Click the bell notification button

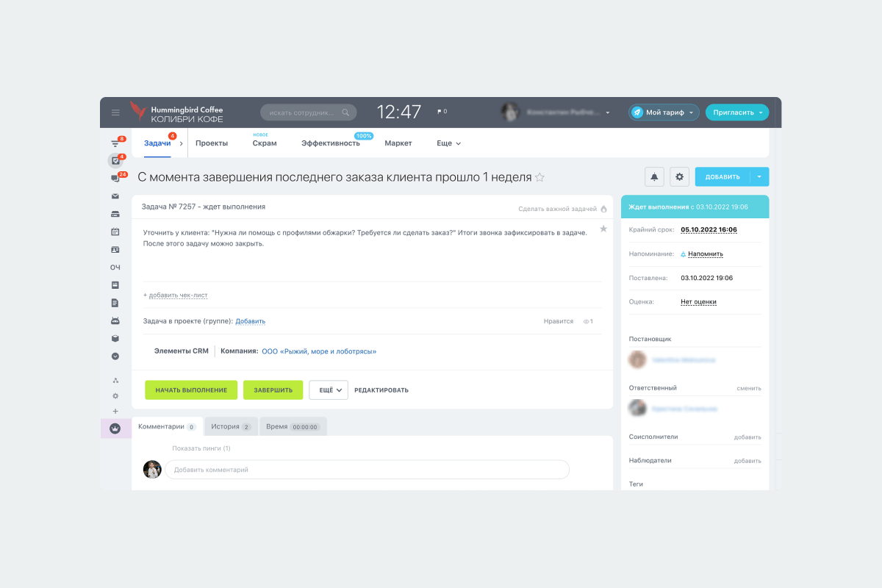[x=654, y=176]
